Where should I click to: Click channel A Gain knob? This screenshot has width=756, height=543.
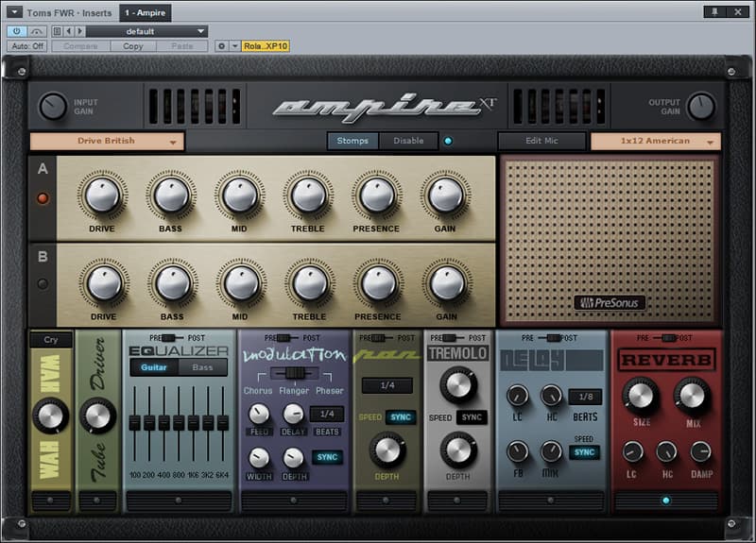[445, 195]
